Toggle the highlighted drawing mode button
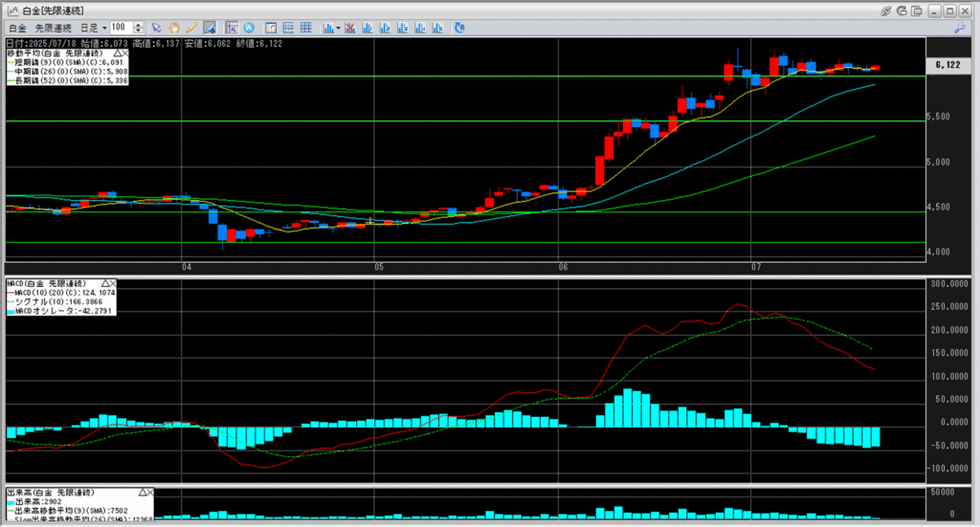This screenshot has width=980, height=527. click(211, 28)
